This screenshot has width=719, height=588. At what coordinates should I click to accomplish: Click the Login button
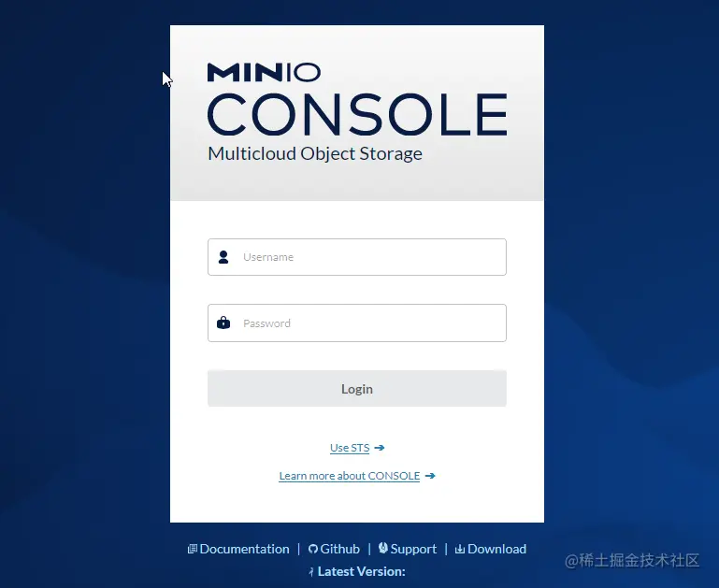[357, 389]
